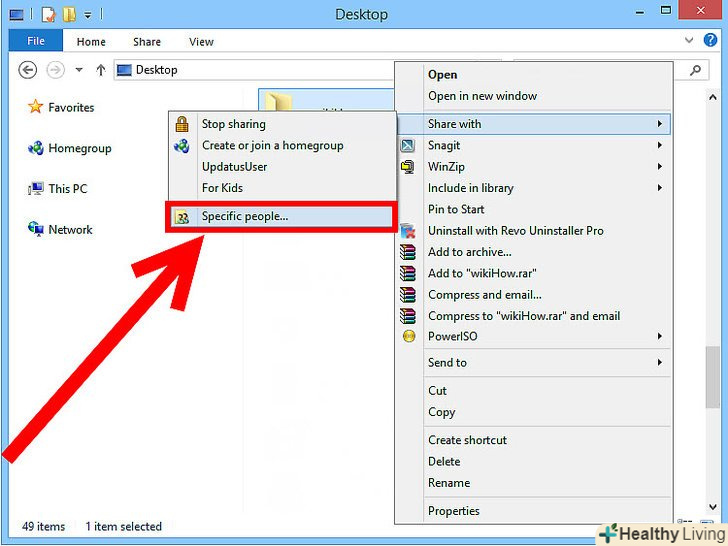Click the Homegroup icon in navigation pane
Screen dimensions: 728x546
tap(36, 148)
